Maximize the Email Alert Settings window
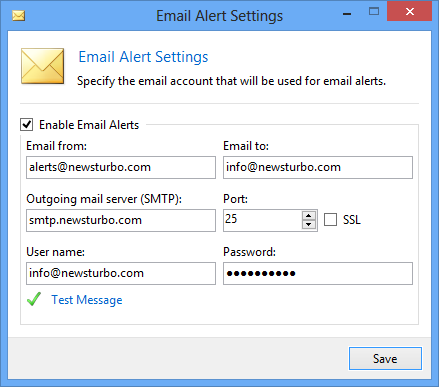The height and width of the screenshot is (387, 439). tap(374, 12)
